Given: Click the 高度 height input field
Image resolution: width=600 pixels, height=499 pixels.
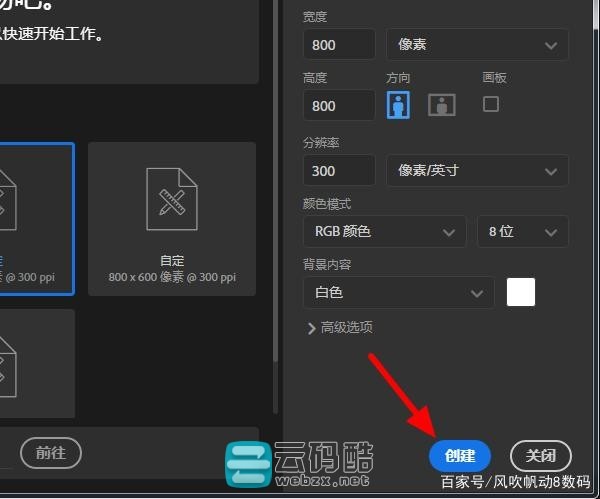Looking at the screenshot, I should tap(338, 105).
